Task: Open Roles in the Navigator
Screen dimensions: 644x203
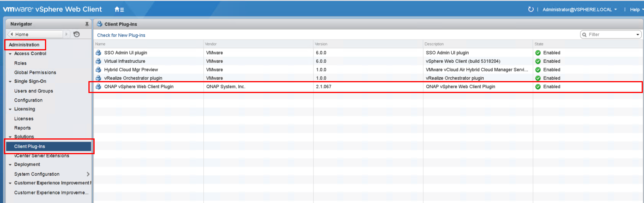Action: 20,63
